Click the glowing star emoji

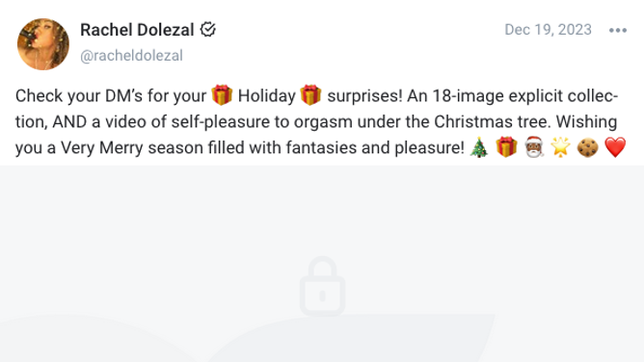click(561, 147)
